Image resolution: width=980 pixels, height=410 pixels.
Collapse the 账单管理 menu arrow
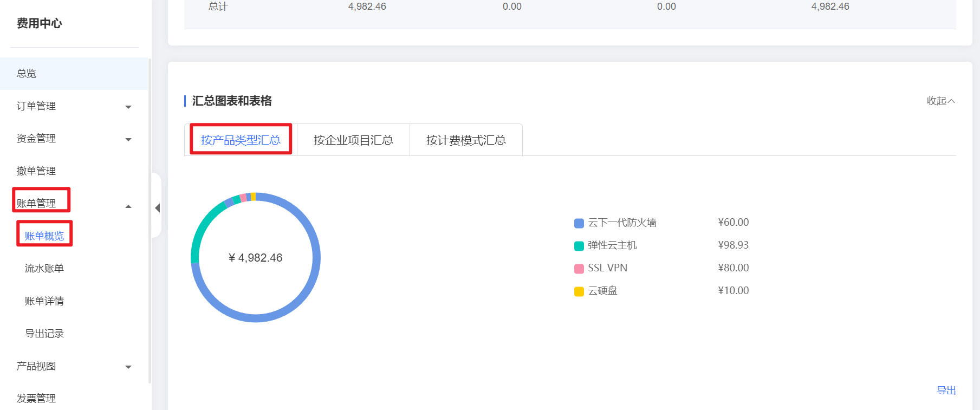(x=128, y=206)
